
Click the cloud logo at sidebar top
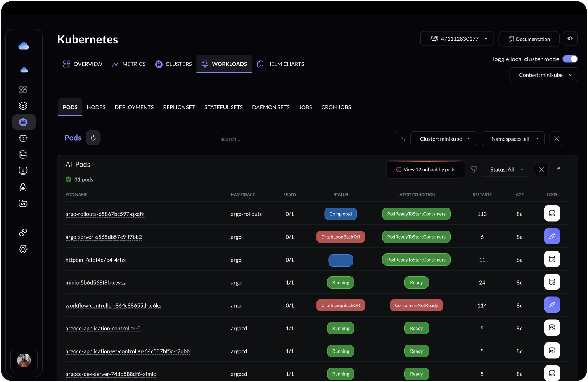[24, 46]
